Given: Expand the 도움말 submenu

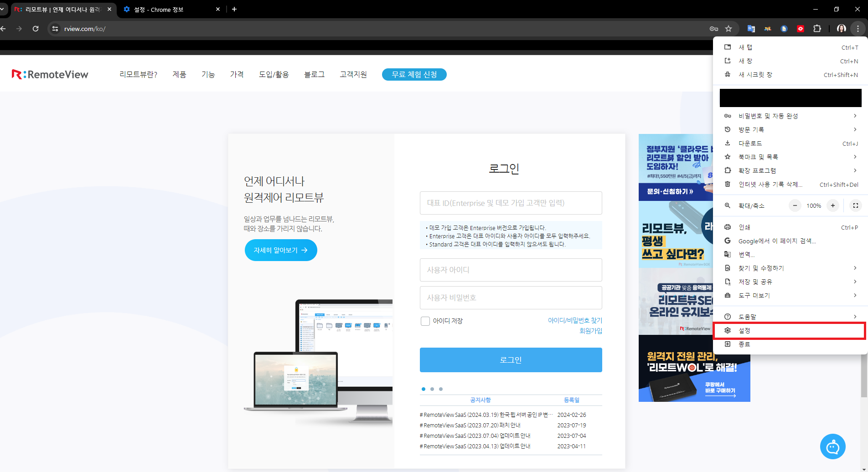Looking at the screenshot, I should coord(790,317).
